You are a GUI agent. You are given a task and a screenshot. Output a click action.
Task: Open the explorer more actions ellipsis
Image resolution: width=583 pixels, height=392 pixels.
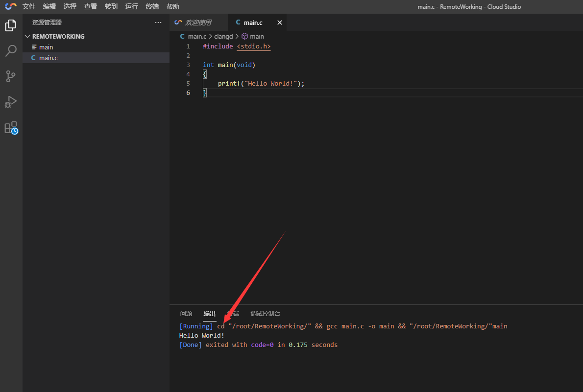click(x=158, y=23)
